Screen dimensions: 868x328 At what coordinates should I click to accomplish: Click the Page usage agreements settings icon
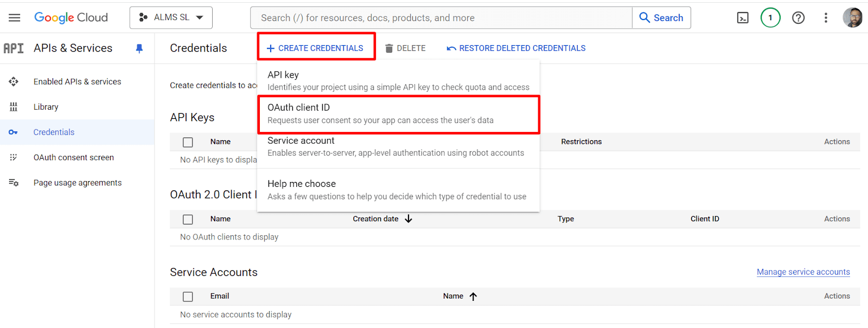point(14,182)
